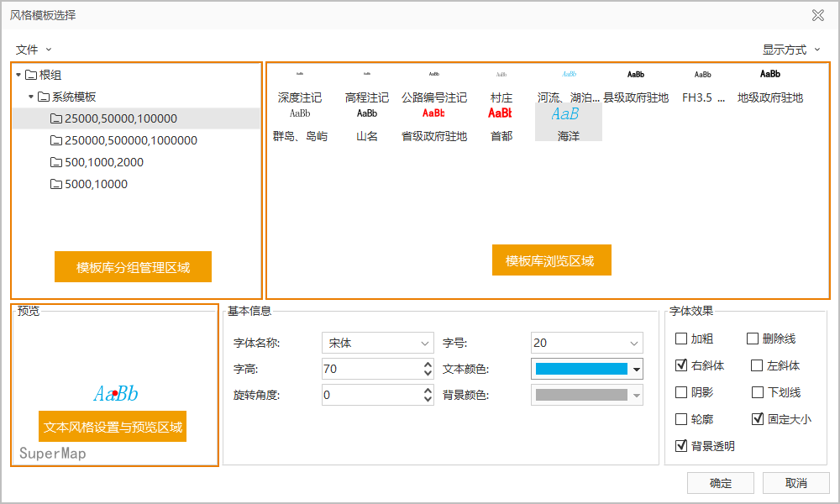840x504 pixels.
Task: Open the 文本颜色 blue color swatch
Action: tap(581, 369)
